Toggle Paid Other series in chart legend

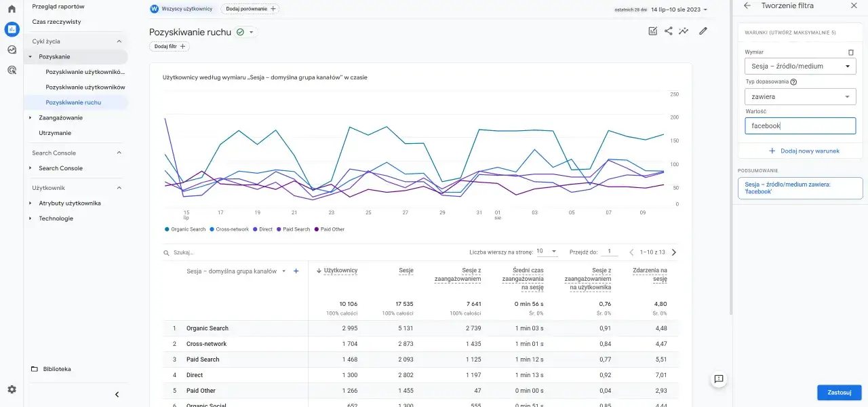point(329,229)
